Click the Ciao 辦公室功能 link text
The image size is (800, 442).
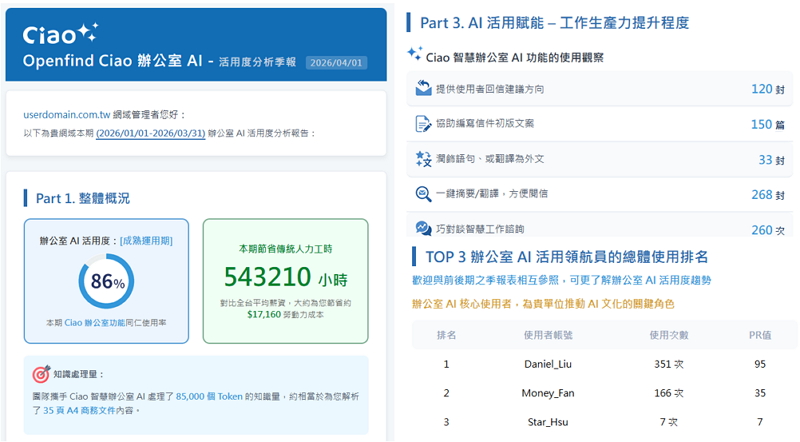94,323
